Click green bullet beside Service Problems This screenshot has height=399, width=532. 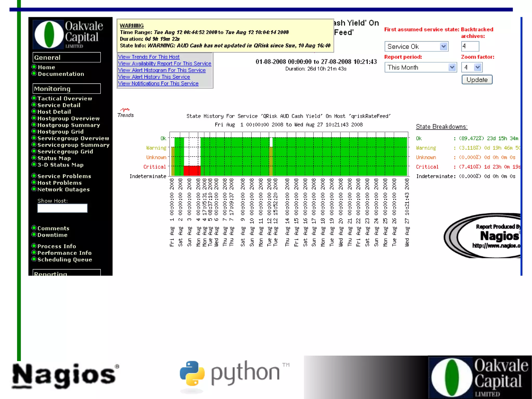pyautogui.click(x=34, y=176)
